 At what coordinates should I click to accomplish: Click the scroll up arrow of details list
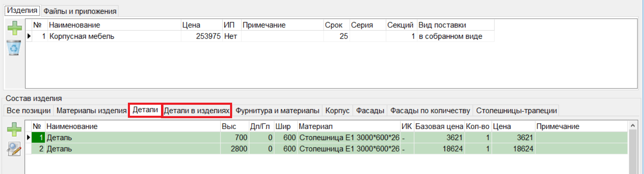coord(633,126)
